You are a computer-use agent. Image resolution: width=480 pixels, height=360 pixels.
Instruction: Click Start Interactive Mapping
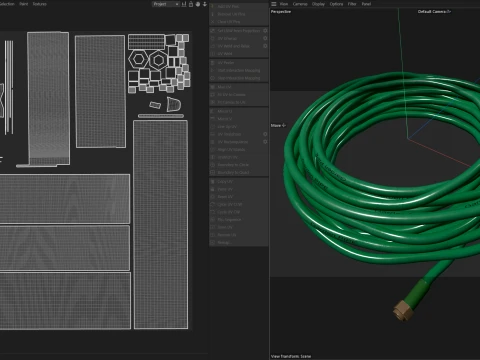(x=239, y=70)
